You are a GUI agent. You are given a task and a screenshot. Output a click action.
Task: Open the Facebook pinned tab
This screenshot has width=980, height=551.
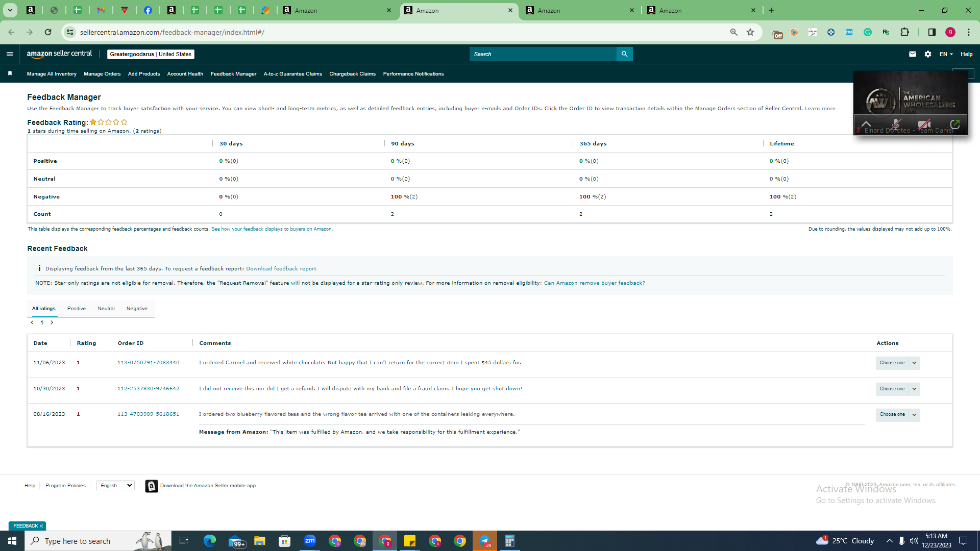click(148, 10)
